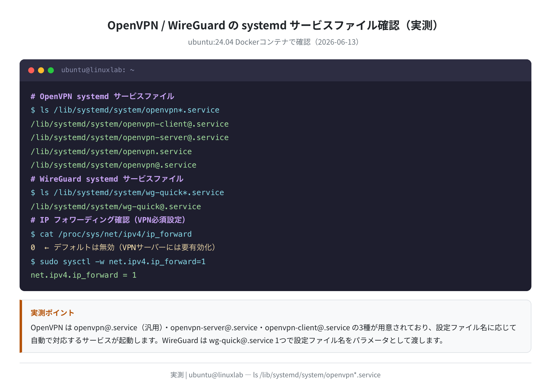The width and height of the screenshot is (551, 392).
Task: Click the yellow minimize dot in terminal header
Action: click(x=41, y=70)
